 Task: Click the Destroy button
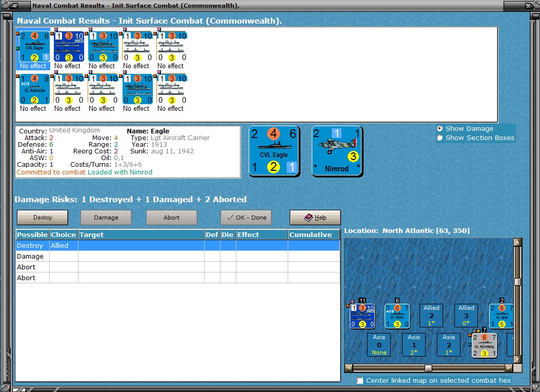[43, 218]
